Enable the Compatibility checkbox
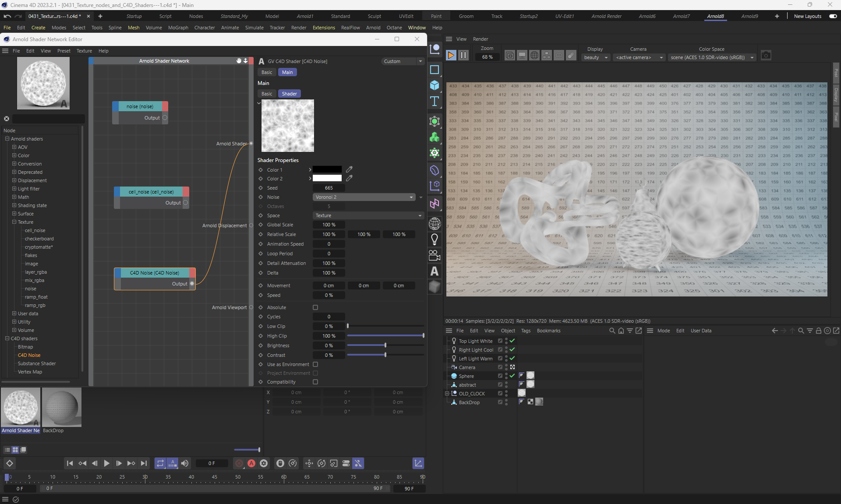 pos(315,382)
